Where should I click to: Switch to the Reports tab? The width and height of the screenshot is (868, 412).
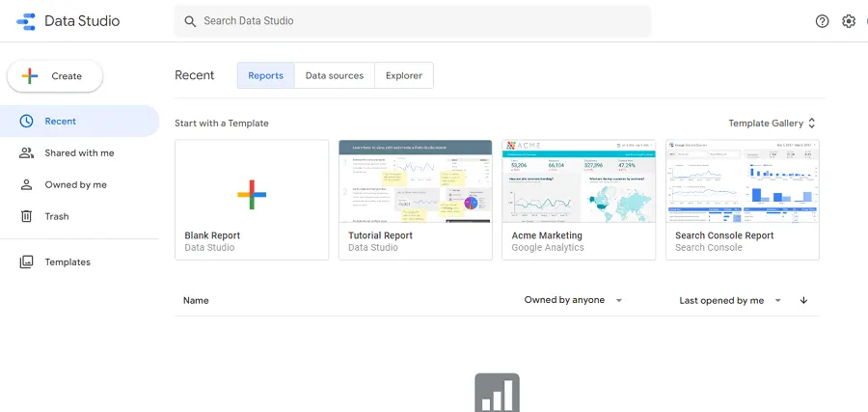click(x=266, y=76)
